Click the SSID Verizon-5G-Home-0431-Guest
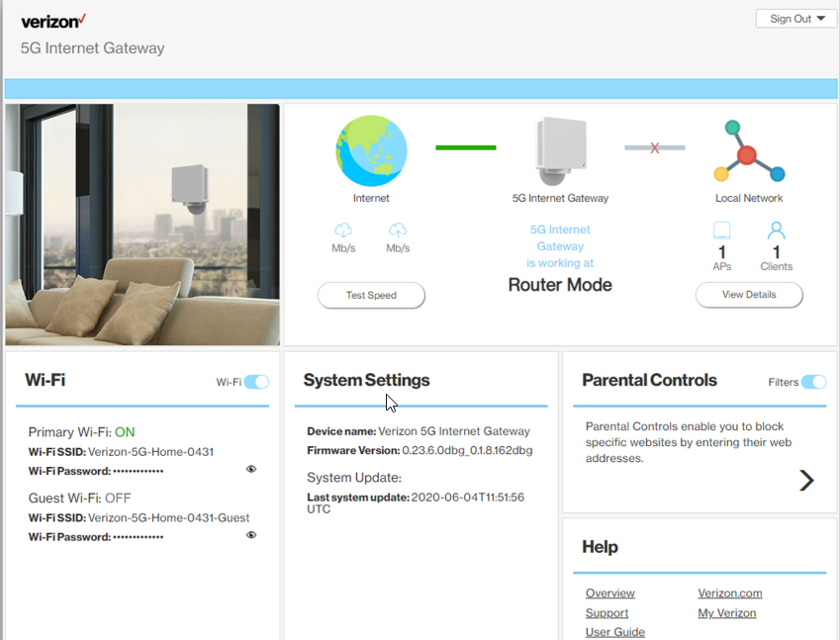Image resolution: width=840 pixels, height=640 pixels. point(169,518)
